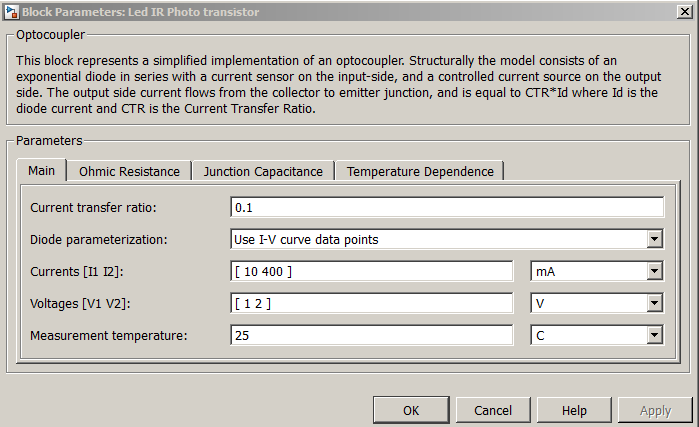Focus the Currents [I1 I2] input field

371,271
